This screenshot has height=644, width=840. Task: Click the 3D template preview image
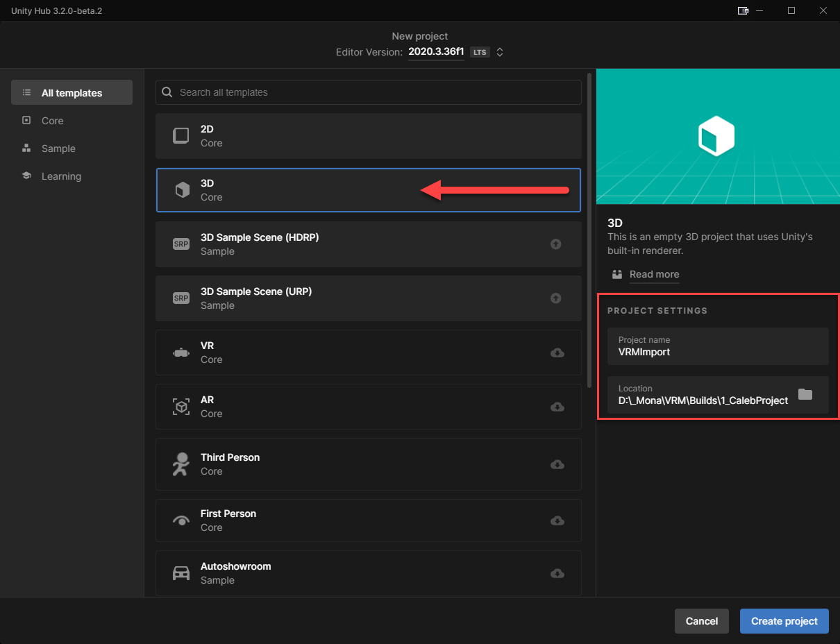[x=718, y=137]
